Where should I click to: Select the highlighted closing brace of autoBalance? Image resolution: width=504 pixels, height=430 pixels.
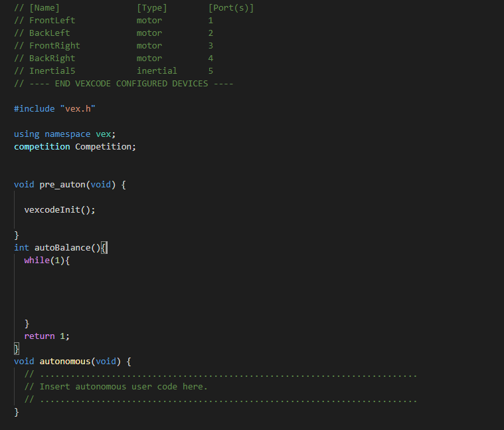pyautogui.click(x=17, y=348)
